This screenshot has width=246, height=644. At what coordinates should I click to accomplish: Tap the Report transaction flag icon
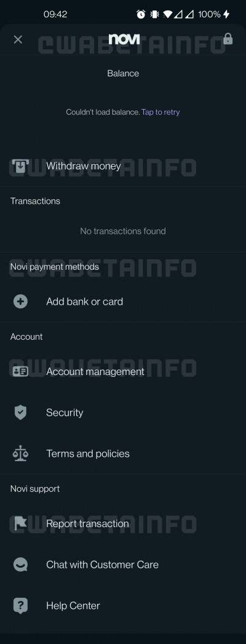(20, 523)
